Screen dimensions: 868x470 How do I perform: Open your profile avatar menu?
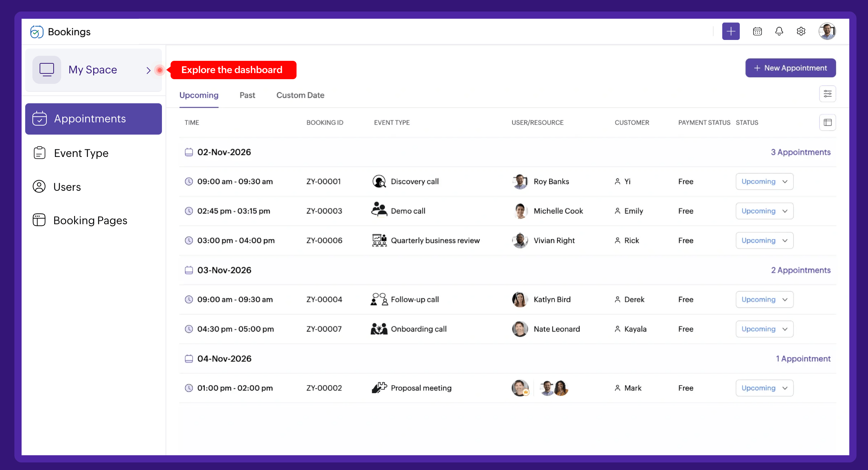(x=827, y=31)
